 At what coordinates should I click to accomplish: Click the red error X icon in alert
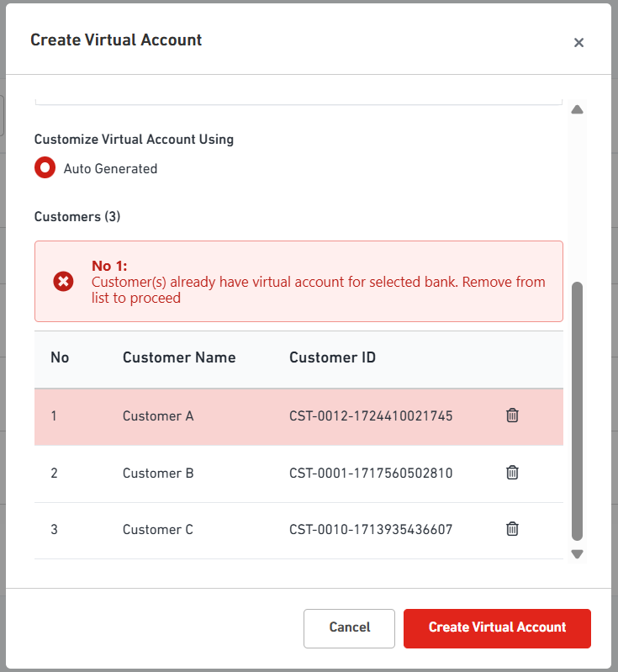pyautogui.click(x=63, y=282)
